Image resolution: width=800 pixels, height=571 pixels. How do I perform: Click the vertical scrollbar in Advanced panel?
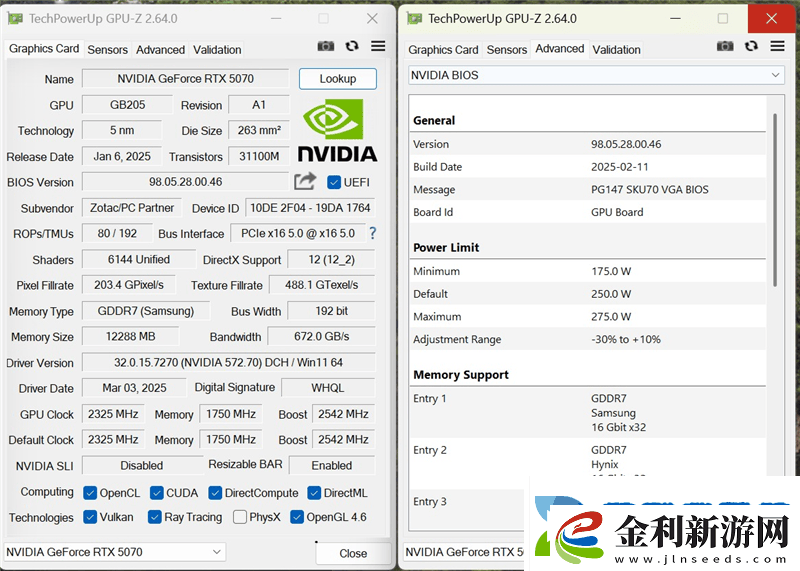pyautogui.click(x=775, y=200)
